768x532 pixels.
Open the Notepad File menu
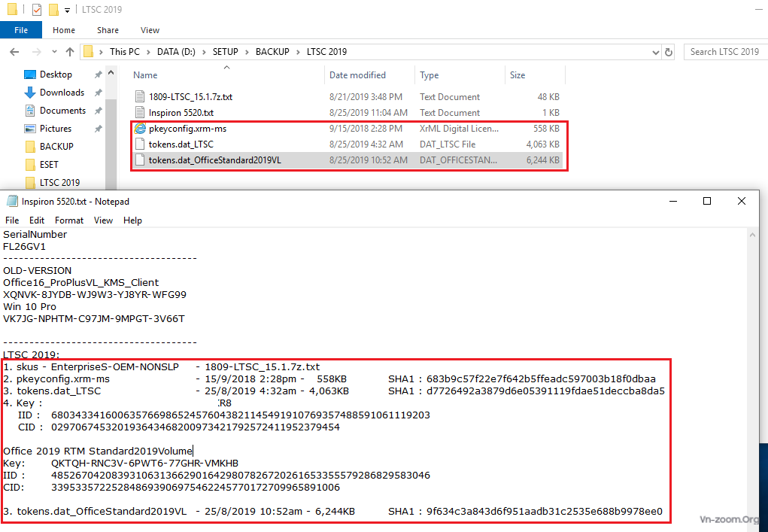click(12, 220)
